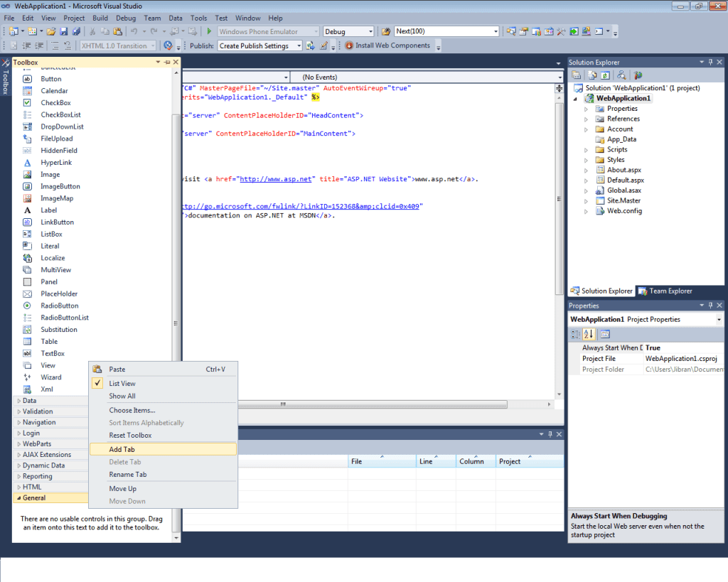The height and width of the screenshot is (582, 728).
Task: Choose Add Tab from the context menu
Action: click(122, 449)
